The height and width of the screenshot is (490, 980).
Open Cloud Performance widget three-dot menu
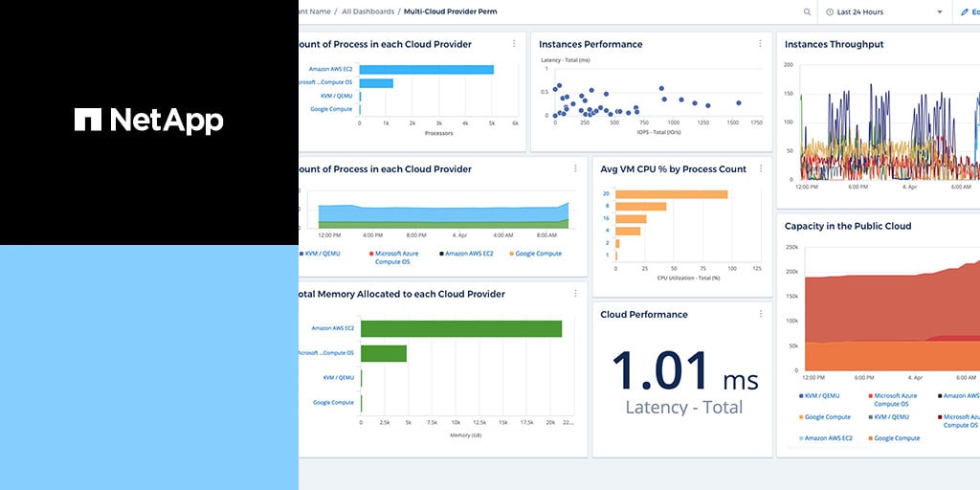pos(760,314)
